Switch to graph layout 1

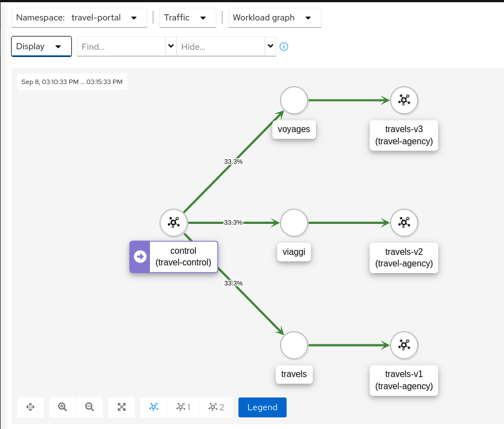point(183,407)
